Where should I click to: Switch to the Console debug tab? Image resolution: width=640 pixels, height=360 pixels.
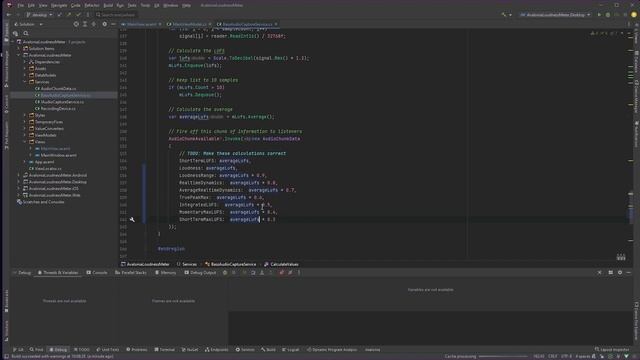[x=97, y=272]
